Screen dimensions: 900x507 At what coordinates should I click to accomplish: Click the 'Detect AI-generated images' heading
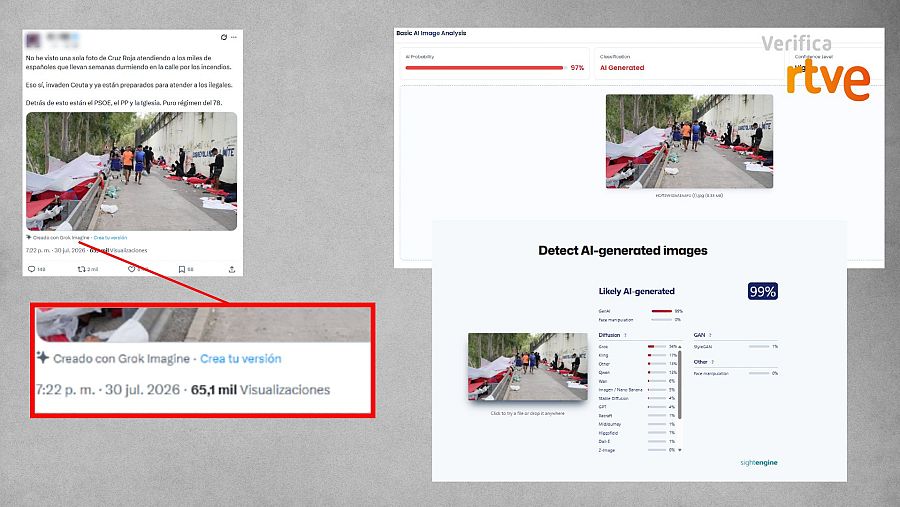623,250
